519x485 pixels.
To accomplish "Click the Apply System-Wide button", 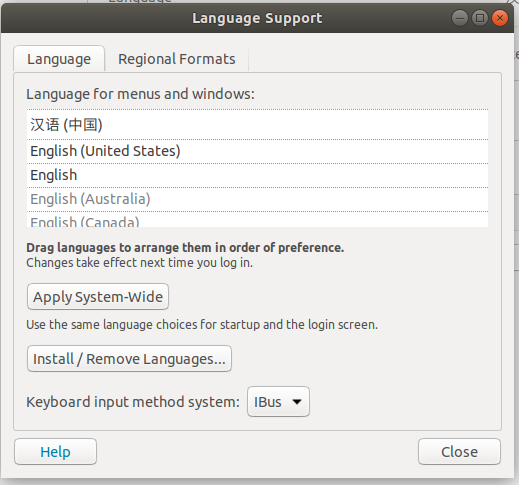I will click(98, 297).
